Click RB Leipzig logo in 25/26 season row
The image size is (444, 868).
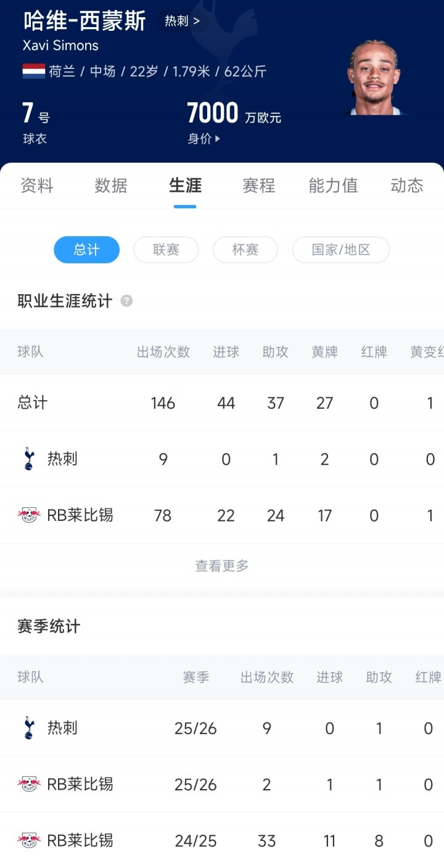28,784
